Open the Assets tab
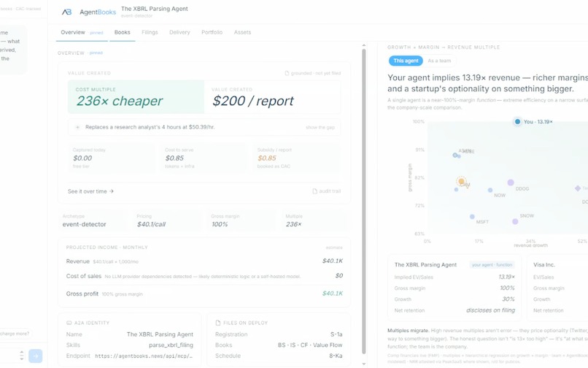 pyautogui.click(x=242, y=32)
